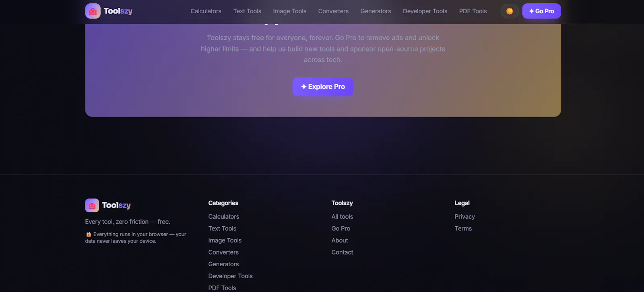Image resolution: width=644 pixels, height=292 pixels.
Task: Click the Categories footer heading
Action: click(223, 203)
